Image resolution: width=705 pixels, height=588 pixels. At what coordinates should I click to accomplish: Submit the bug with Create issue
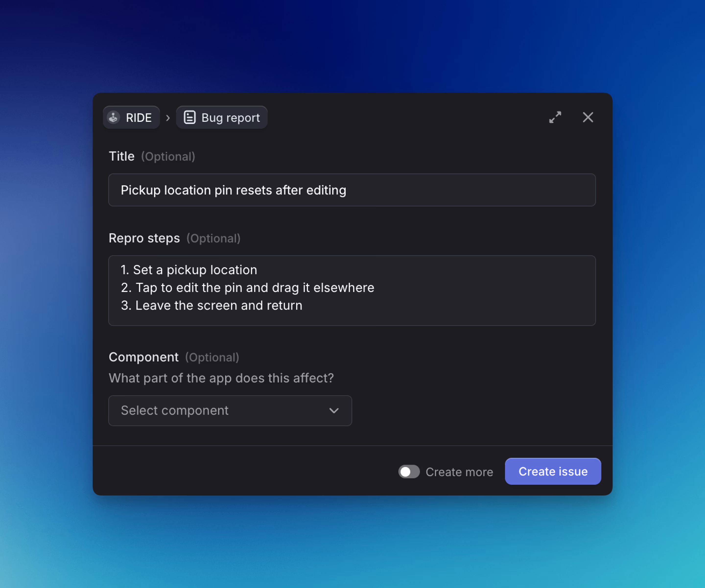point(552,471)
